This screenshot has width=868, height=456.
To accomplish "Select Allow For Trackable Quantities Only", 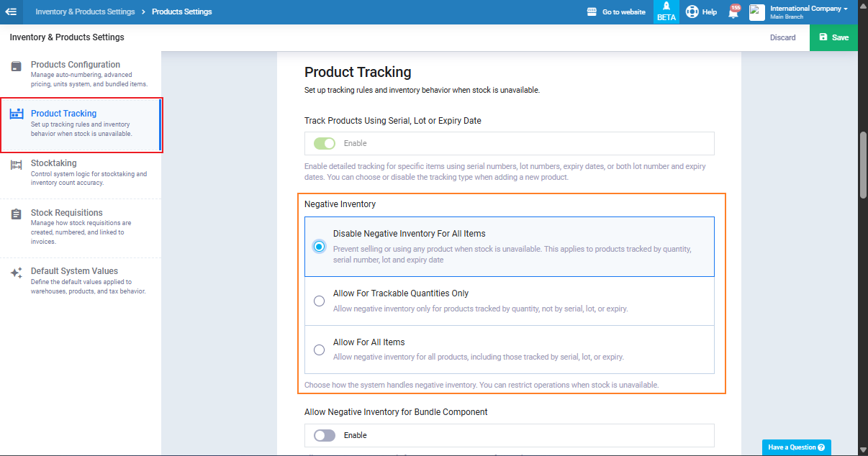I will pyautogui.click(x=319, y=301).
